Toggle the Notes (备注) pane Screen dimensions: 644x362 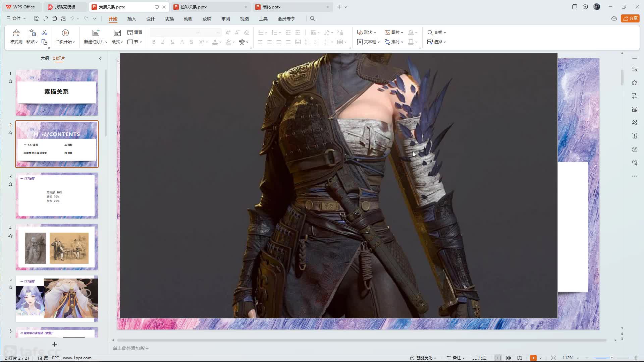point(455,358)
